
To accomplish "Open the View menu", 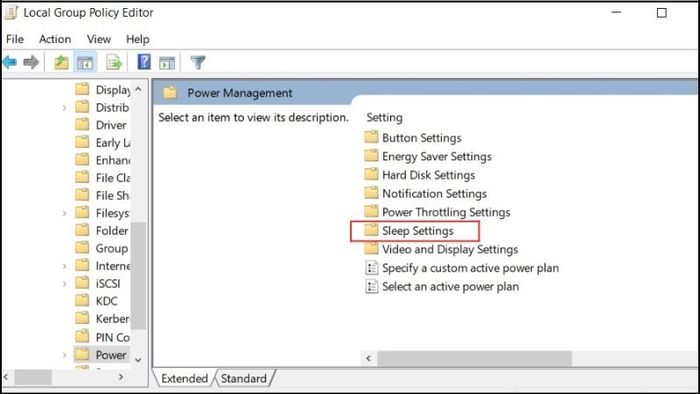I will coord(99,39).
